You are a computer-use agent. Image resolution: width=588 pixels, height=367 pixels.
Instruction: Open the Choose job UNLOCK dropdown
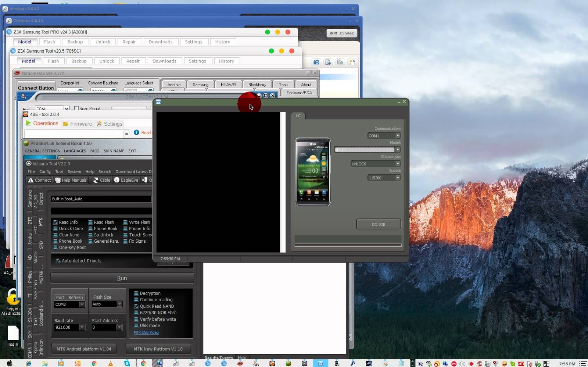point(375,164)
